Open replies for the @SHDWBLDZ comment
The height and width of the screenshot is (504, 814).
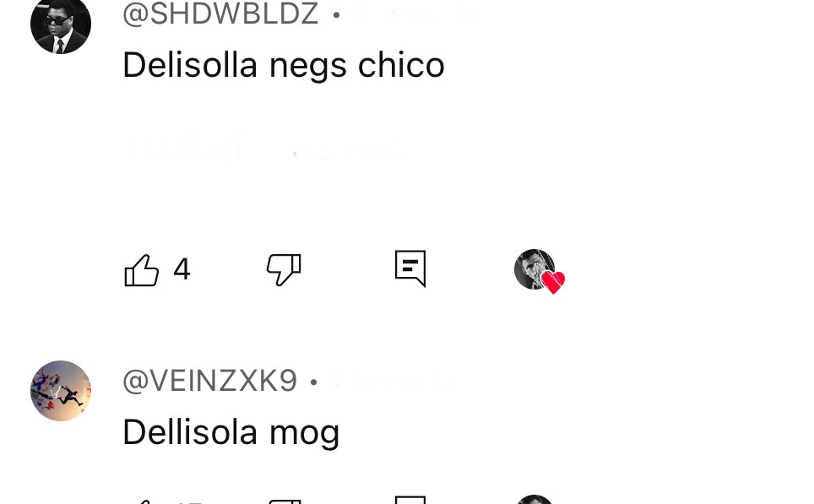pyautogui.click(x=410, y=268)
